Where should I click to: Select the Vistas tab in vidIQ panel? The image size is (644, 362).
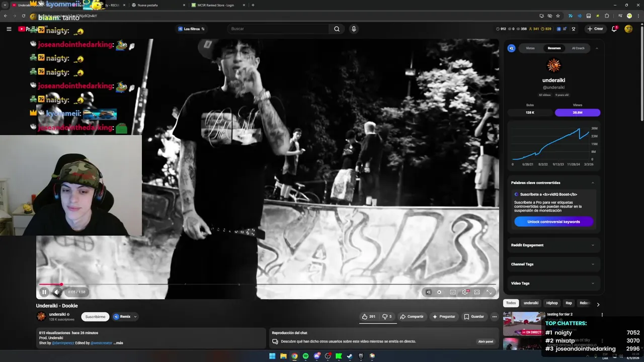530,48
